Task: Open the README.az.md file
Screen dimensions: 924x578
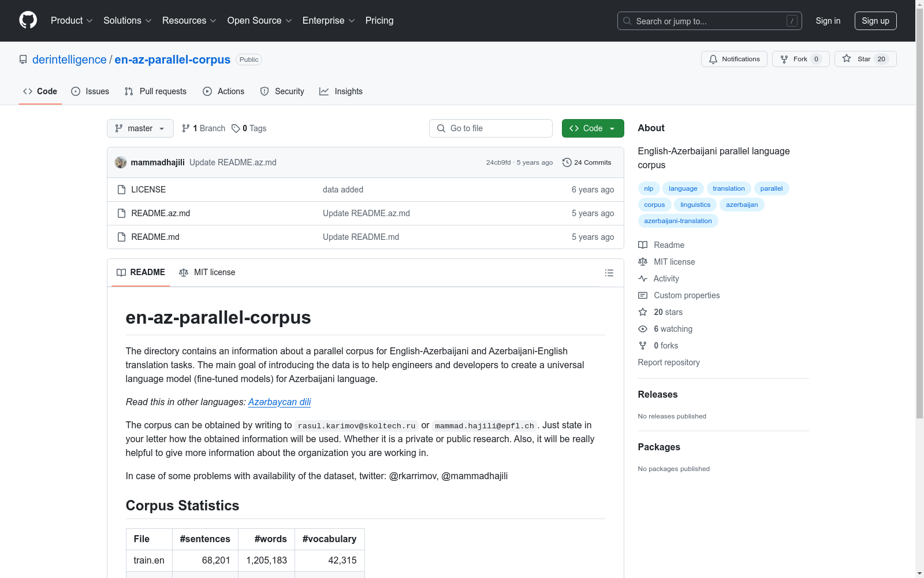Action: [161, 213]
